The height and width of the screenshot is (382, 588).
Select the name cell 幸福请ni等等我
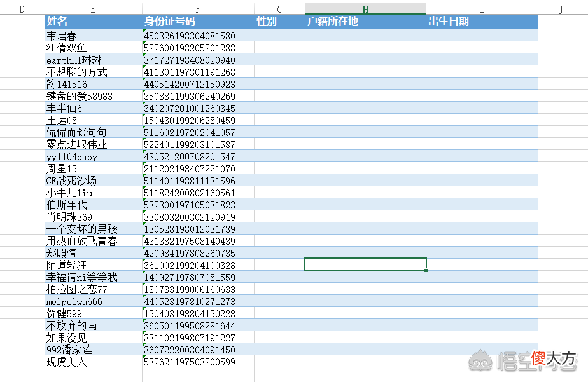tap(94, 277)
